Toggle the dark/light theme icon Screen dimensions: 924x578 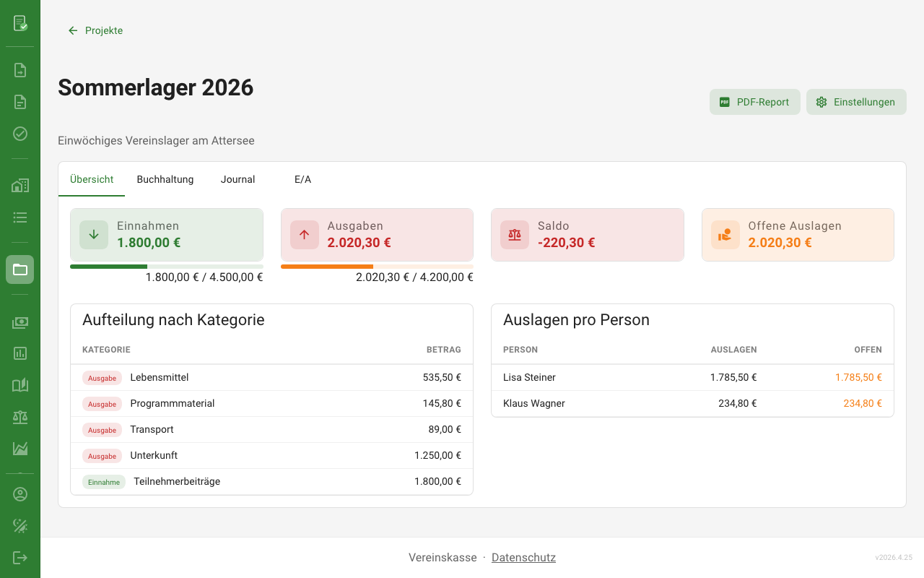[x=20, y=526]
